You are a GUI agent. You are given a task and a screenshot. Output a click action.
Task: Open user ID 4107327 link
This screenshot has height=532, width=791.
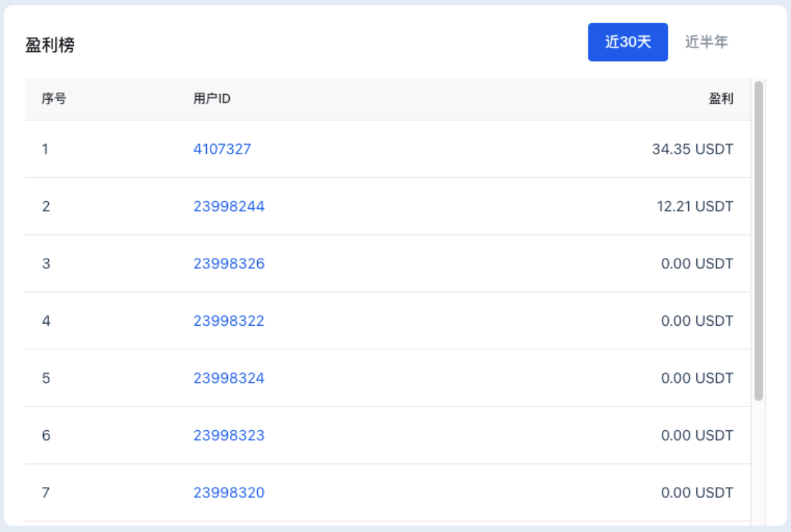tap(222, 149)
